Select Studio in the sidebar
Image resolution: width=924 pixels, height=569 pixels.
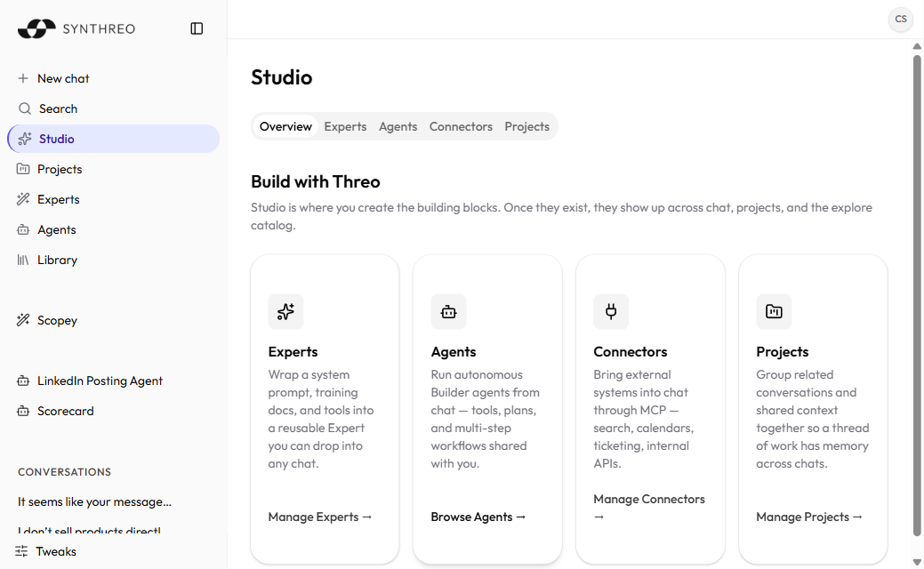(x=113, y=139)
